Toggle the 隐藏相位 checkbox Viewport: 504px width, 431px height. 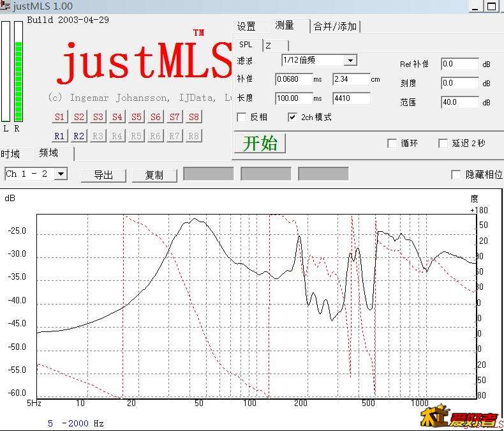pyautogui.click(x=456, y=174)
